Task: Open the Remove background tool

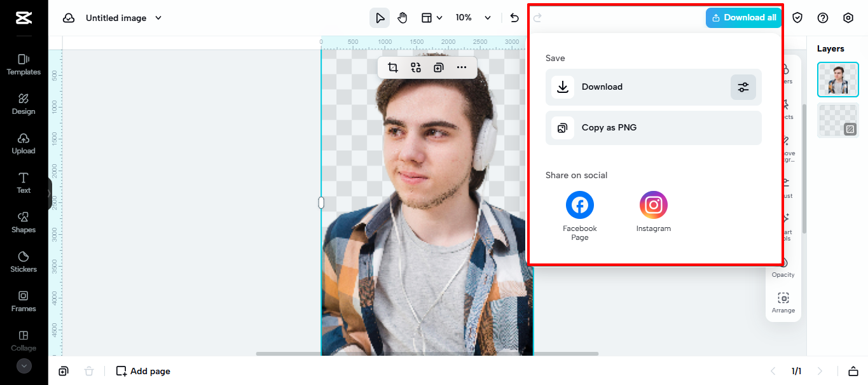Action: click(x=783, y=151)
